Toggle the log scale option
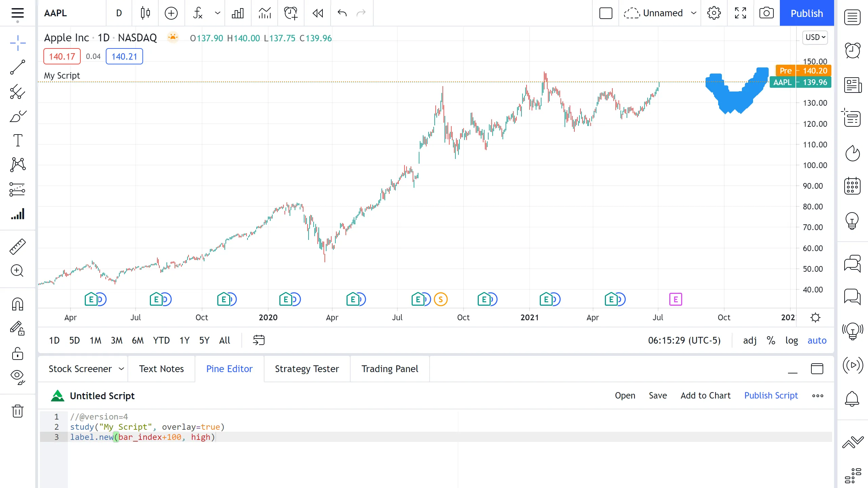Image resolution: width=868 pixels, height=488 pixels. coord(791,340)
